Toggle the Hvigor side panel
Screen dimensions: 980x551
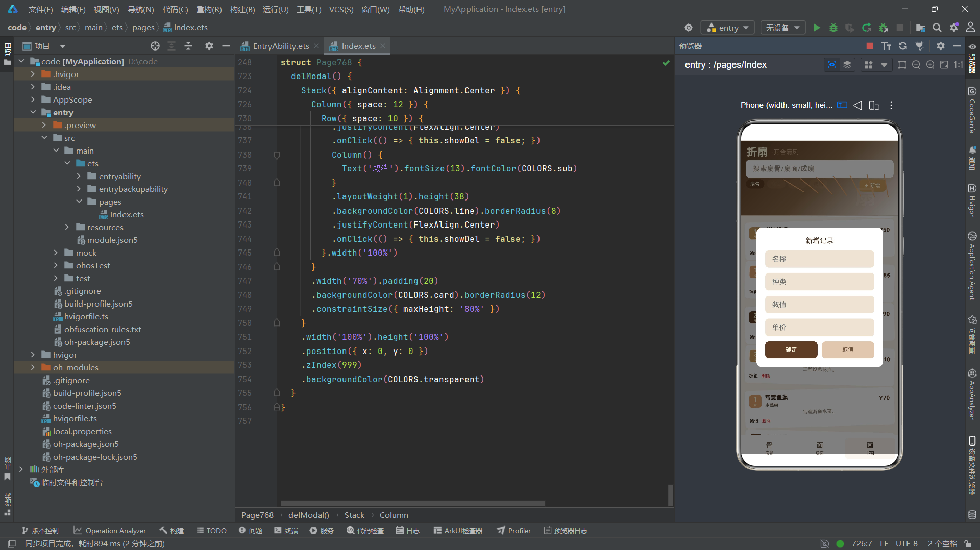pyautogui.click(x=972, y=200)
